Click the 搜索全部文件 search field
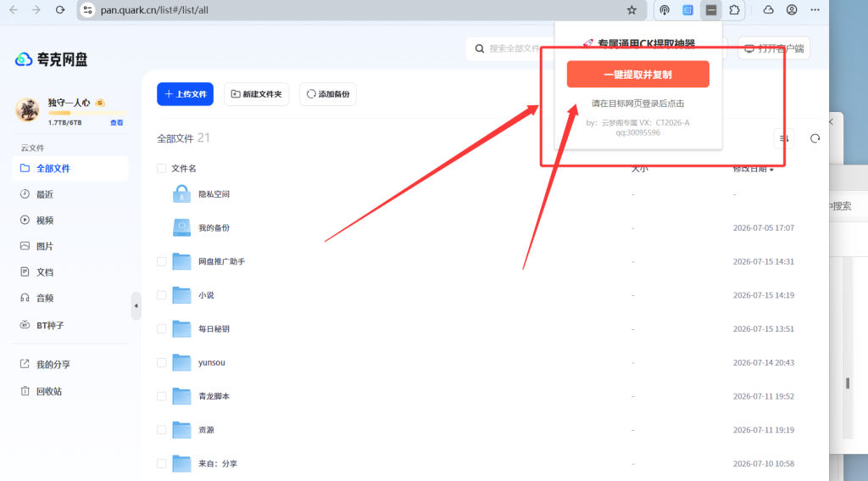This screenshot has height=481, width=868. pos(515,48)
